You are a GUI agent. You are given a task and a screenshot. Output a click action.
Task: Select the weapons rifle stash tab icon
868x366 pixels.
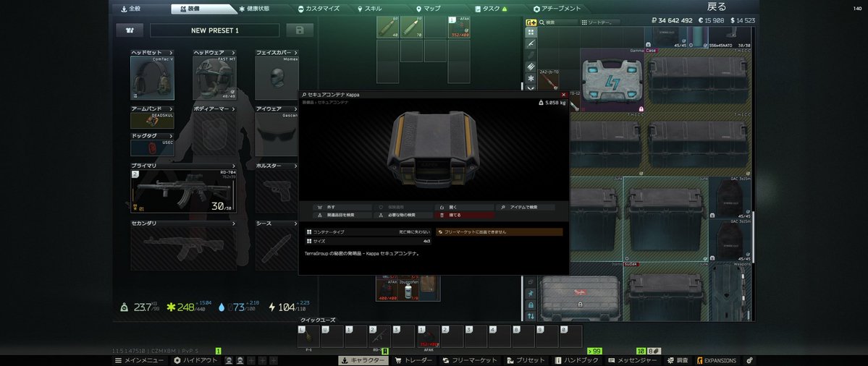[x=531, y=43]
